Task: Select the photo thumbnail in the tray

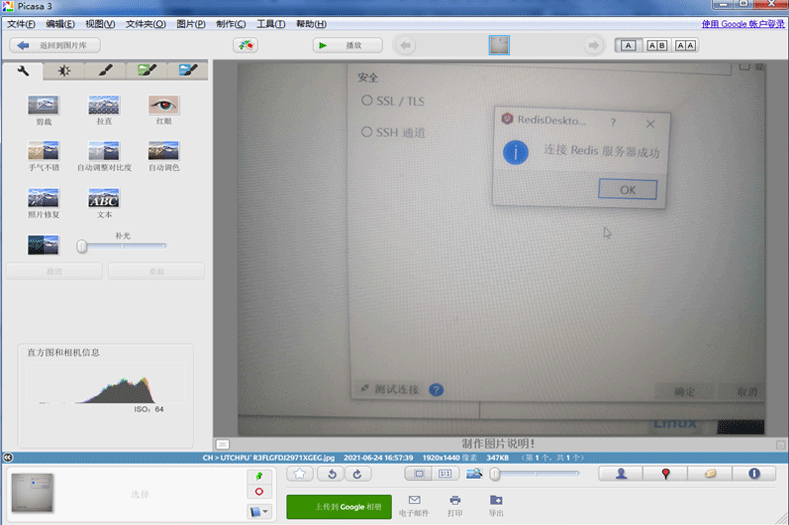Action: tap(32, 493)
